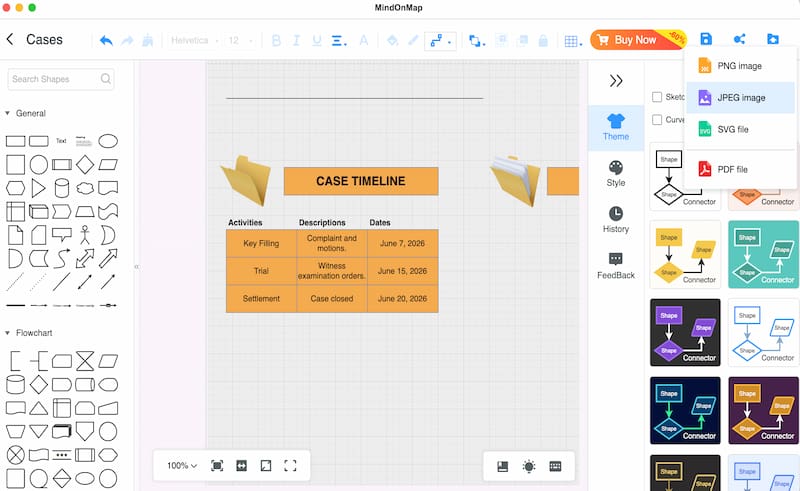800x491 pixels.
Task: Pick the font color tool
Action: pyautogui.click(x=363, y=40)
